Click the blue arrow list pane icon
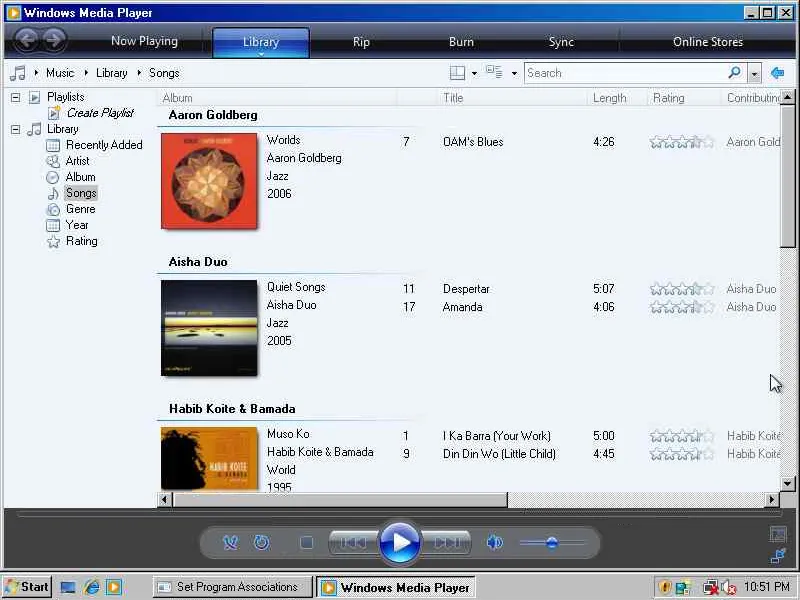Image resolution: width=800 pixels, height=600 pixels. pos(778,73)
